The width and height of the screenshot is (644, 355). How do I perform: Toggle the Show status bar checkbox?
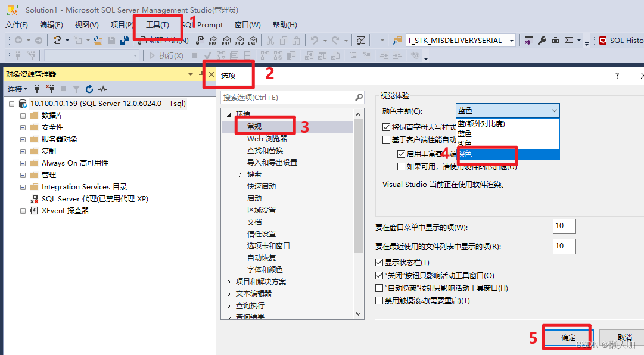tap(379, 262)
